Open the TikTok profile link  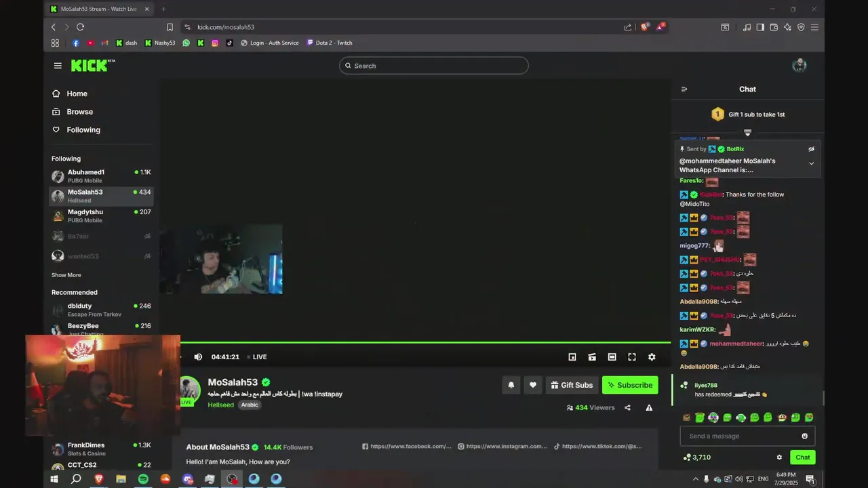(597, 447)
